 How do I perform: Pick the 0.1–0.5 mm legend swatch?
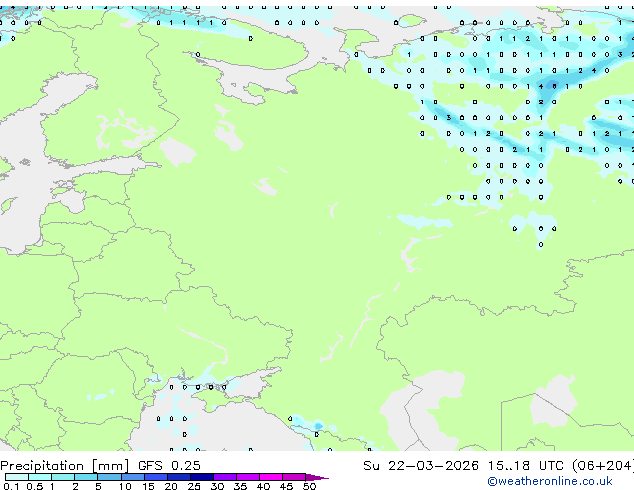[17, 477]
